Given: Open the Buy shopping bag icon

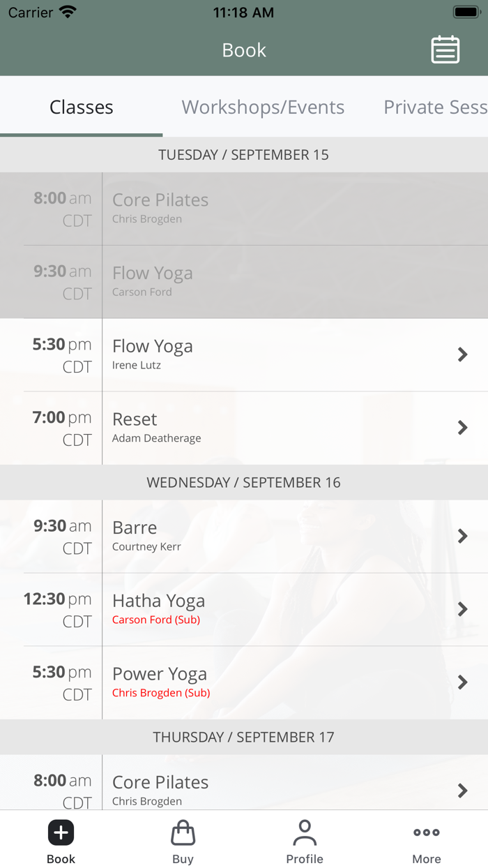Looking at the screenshot, I should (183, 832).
